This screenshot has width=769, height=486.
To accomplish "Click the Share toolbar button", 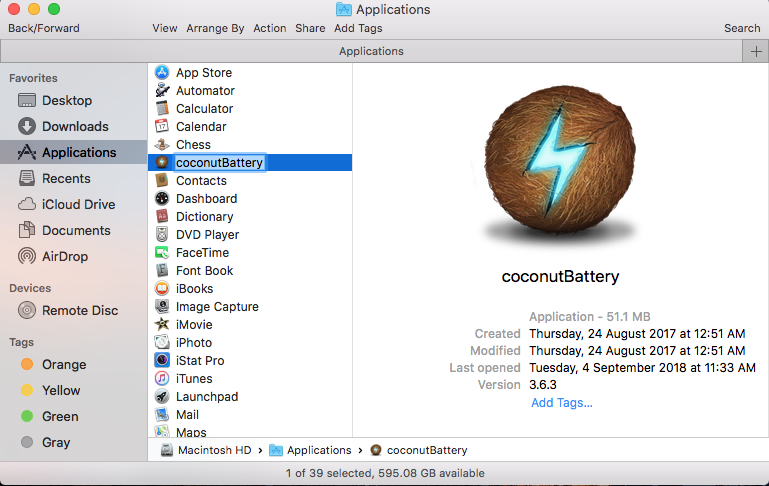I will point(310,28).
